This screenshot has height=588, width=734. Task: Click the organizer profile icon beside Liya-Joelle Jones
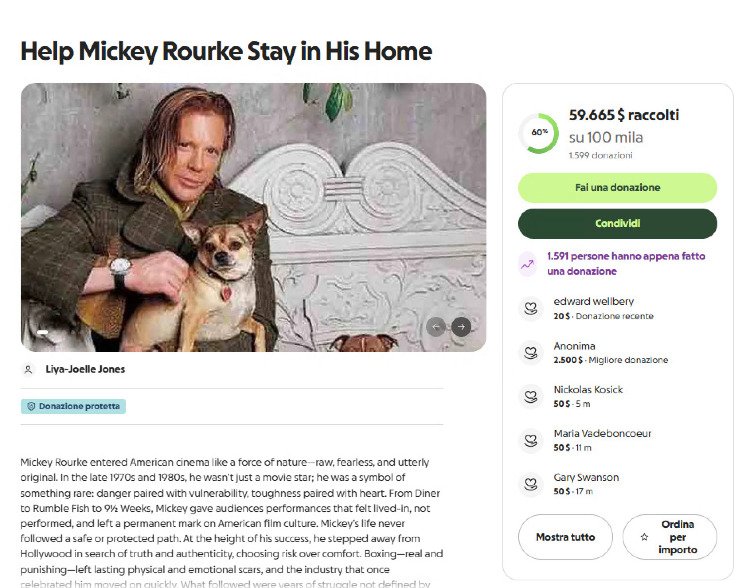28,369
